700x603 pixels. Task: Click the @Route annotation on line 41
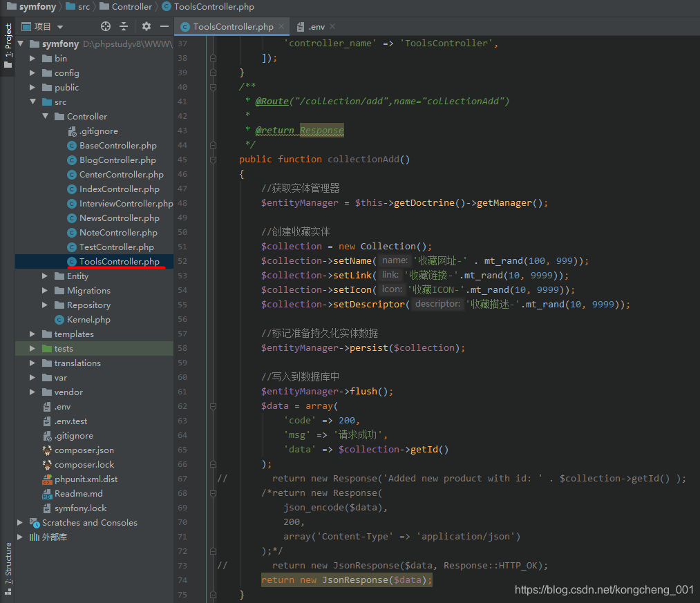tap(272, 102)
